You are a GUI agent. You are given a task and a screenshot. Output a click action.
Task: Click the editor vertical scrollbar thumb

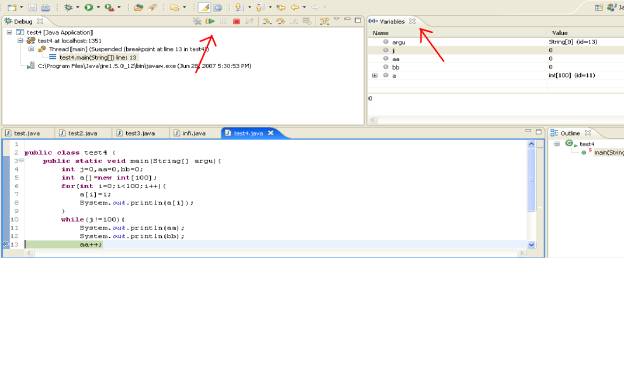(x=531, y=180)
